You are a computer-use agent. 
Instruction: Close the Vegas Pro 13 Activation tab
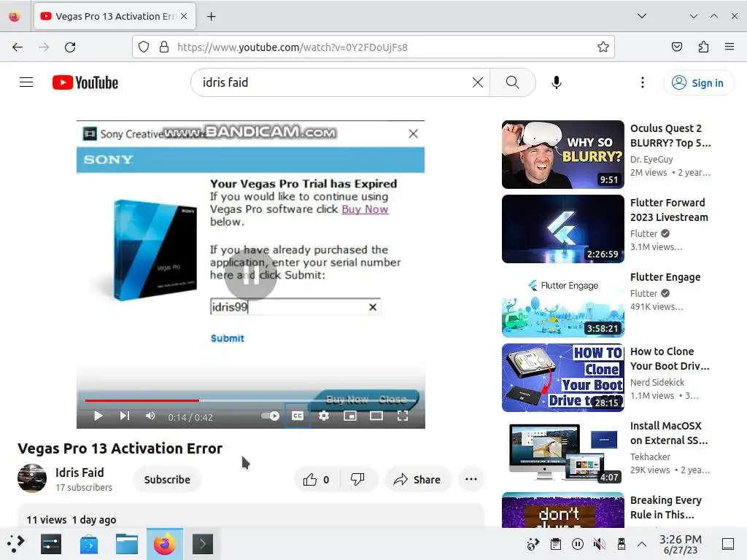184,16
